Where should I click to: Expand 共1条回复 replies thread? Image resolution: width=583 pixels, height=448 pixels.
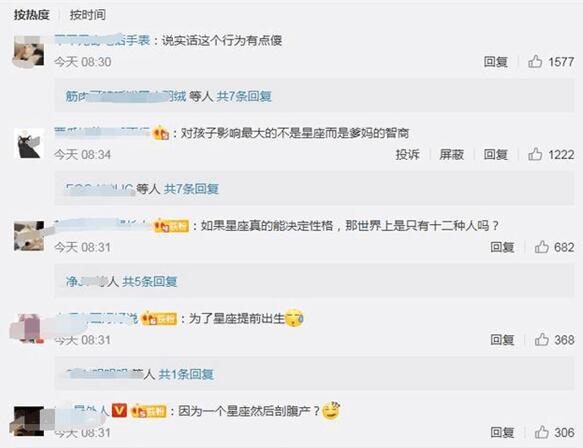[x=186, y=374]
